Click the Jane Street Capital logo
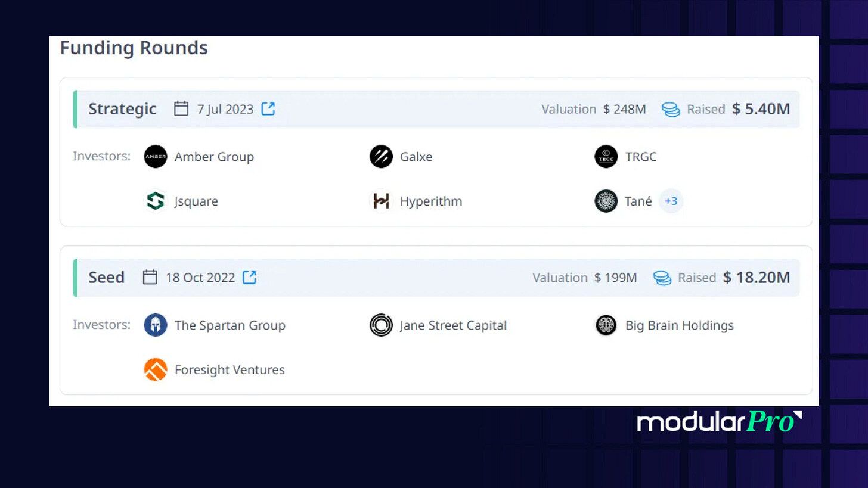868x488 pixels. click(x=381, y=325)
